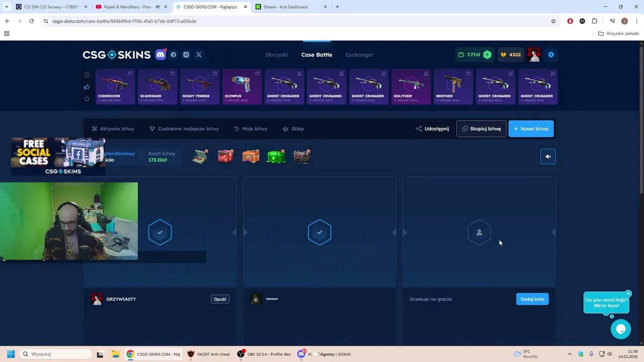The height and width of the screenshot is (362, 644).
Task: Open FACEIT Anti-cheat from taskbar
Action: [x=208, y=354]
